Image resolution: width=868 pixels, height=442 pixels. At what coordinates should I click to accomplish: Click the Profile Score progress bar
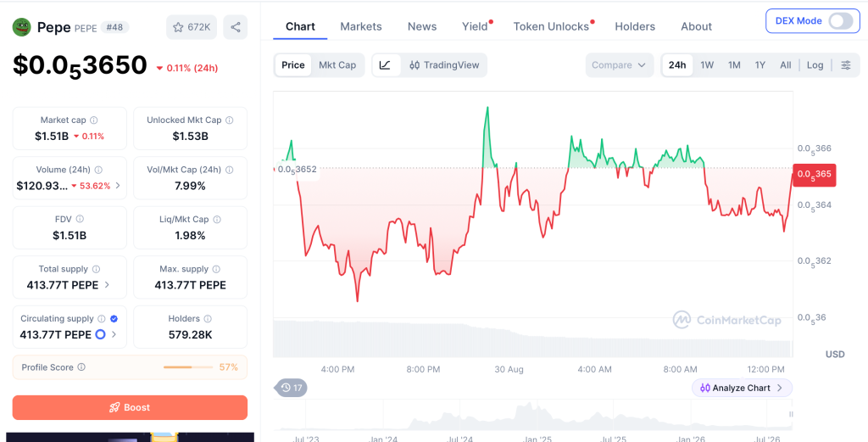coord(188,367)
